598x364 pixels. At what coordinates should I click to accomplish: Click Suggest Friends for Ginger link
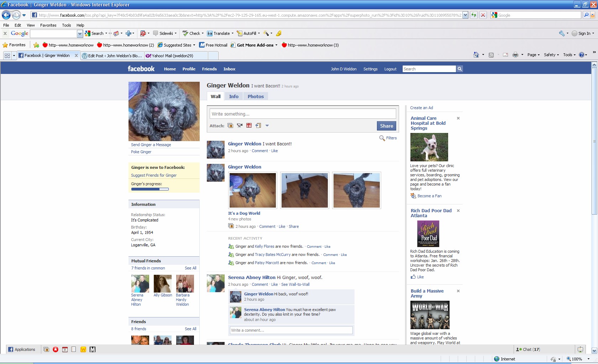point(154,175)
